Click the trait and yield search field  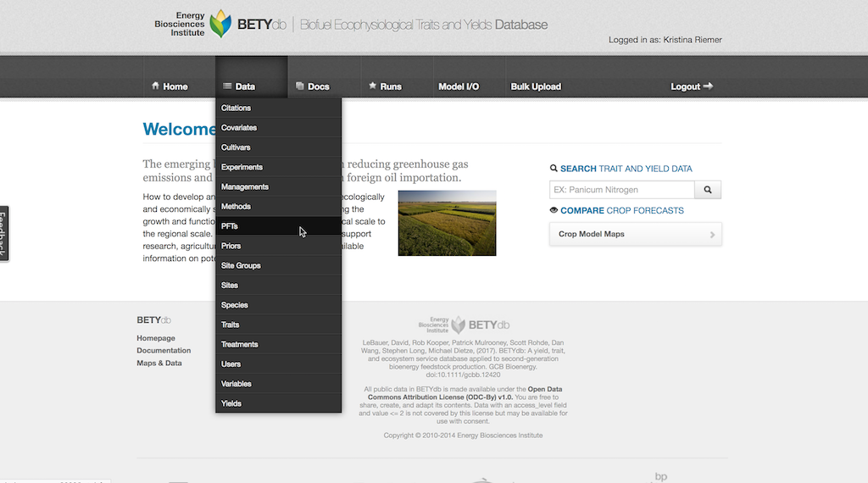click(621, 190)
